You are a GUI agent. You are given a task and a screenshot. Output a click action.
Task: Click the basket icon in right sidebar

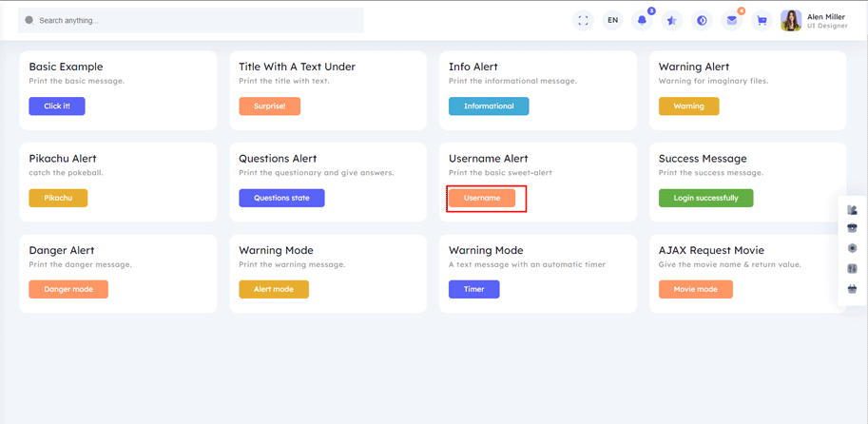pos(852,289)
